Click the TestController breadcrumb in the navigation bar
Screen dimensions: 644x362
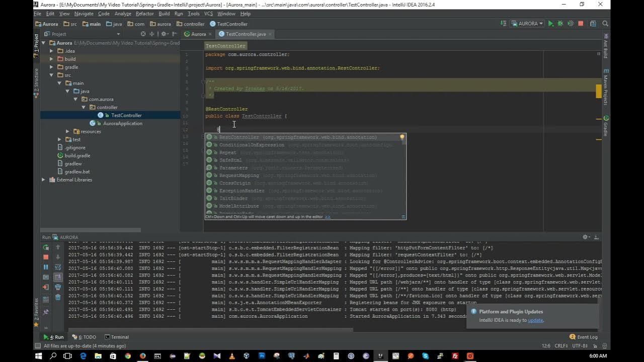click(229, 24)
